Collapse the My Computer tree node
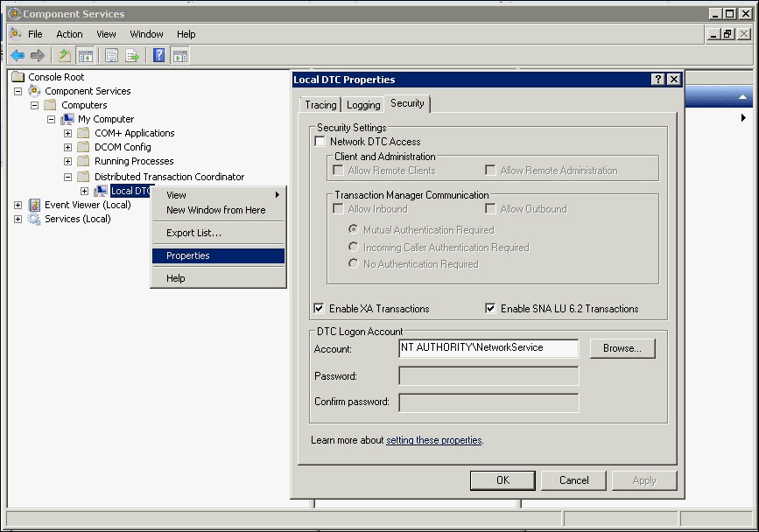Screen dimensions: 759x532 click(x=51, y=119)
